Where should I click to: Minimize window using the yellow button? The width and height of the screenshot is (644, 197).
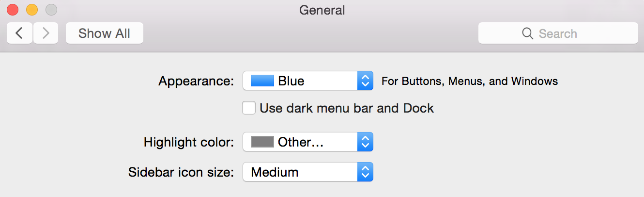point(32,10)
